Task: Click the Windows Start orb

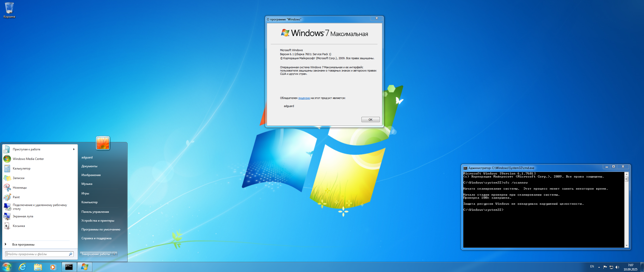Action: click(7, 267)
